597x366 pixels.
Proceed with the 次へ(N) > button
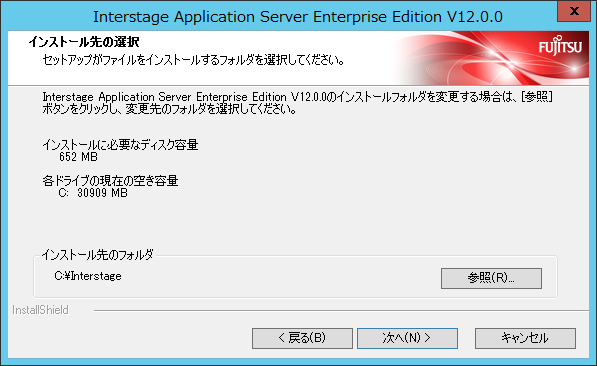[x=407, y=338]
